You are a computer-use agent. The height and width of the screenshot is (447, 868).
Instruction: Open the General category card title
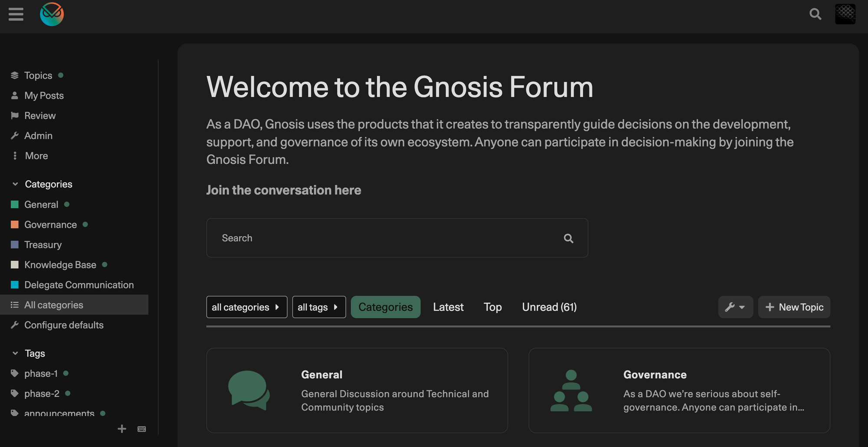322,374
